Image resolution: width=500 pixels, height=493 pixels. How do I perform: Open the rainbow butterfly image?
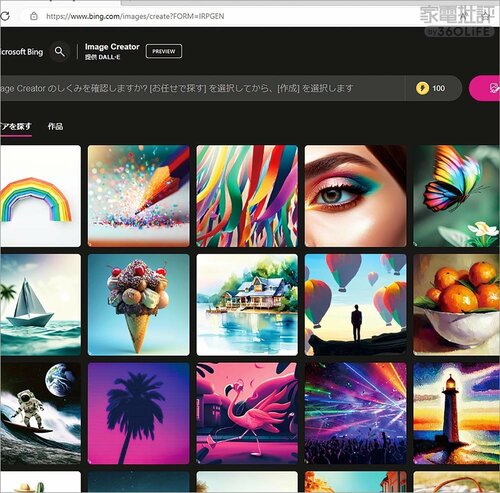(457, 196)
